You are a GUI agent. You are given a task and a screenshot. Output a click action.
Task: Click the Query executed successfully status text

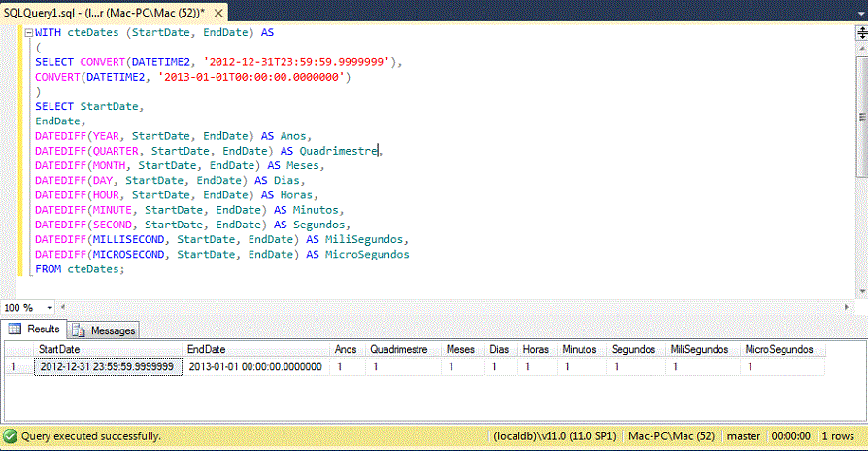(91, 436)
